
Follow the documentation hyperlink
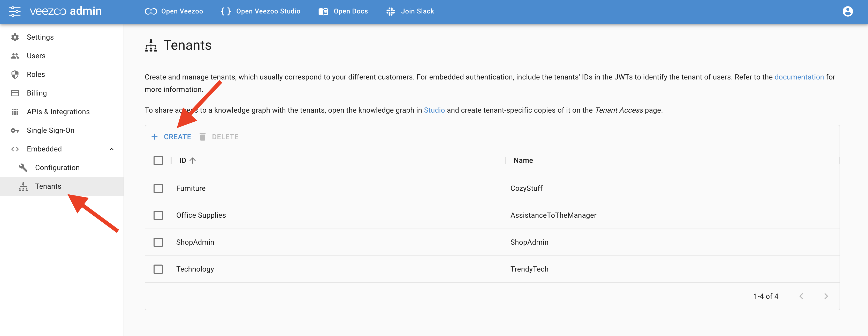[799, 77]
